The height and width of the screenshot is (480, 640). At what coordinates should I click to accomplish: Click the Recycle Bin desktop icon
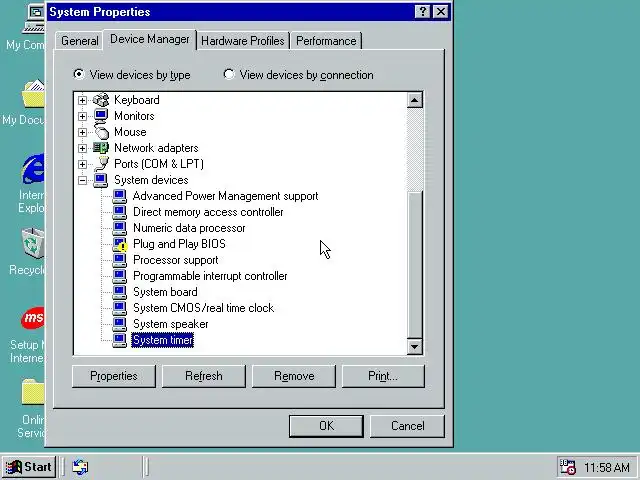point(33,243)
